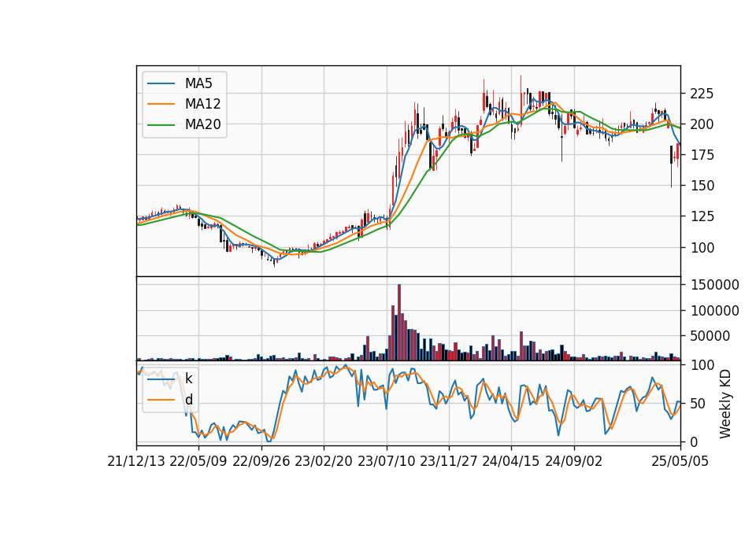The image size is (756, 543).
Task: Click the 21/12/13 date tick label
Action: coord(136,461)
